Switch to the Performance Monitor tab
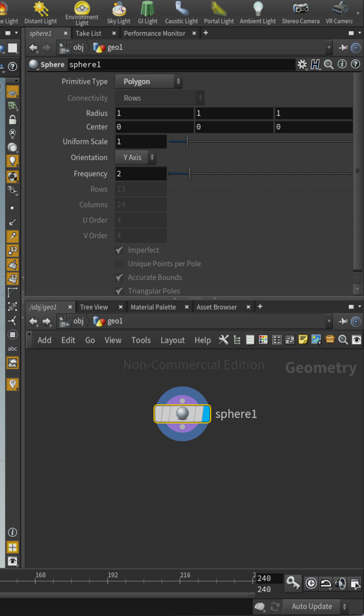This screenshot has width=364, height=616. coord(155,34)
